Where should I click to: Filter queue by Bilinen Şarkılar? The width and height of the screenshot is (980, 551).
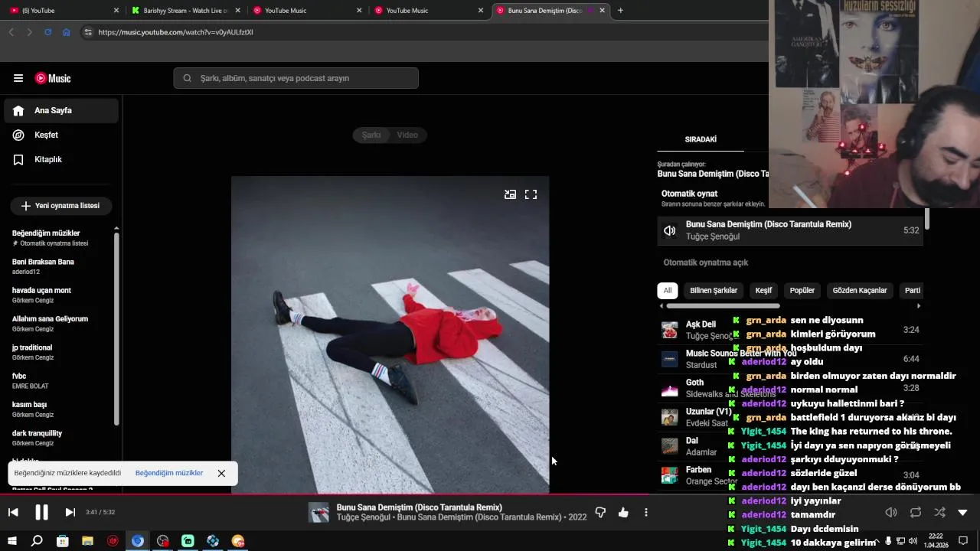(x=714, y=291)
